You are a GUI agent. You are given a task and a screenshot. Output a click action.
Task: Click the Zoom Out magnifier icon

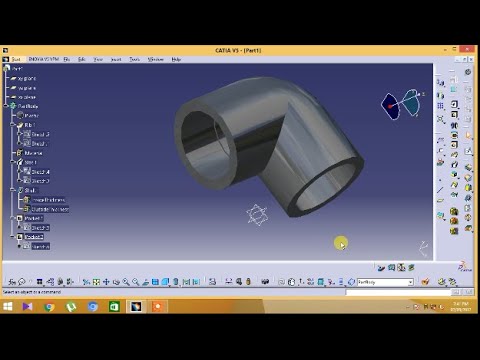click(135, 282)
